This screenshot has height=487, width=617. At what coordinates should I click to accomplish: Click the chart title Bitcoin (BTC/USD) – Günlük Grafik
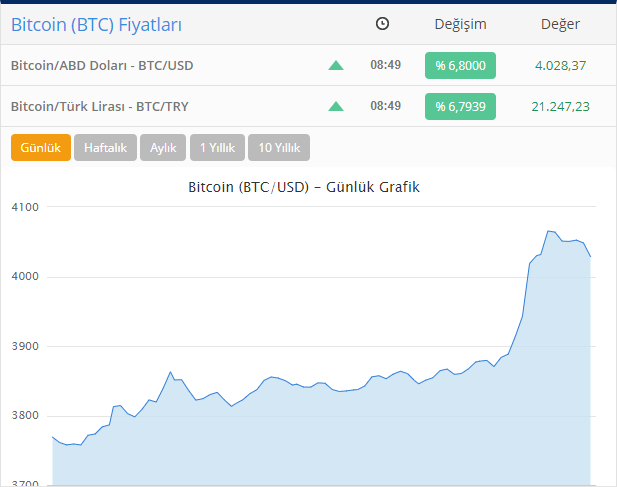pos(304,187)
